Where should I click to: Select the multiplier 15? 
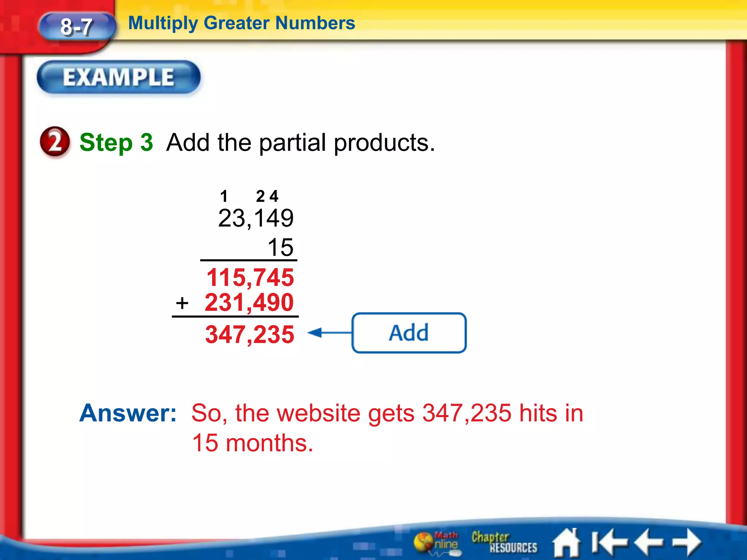point(280,247)
